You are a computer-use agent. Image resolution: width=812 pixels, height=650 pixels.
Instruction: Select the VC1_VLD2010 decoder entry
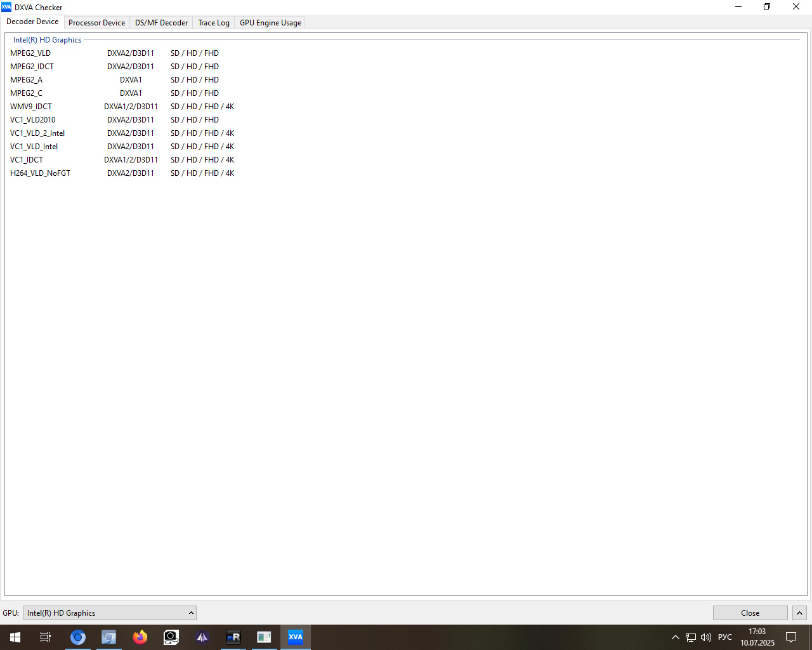pos(33,120)
